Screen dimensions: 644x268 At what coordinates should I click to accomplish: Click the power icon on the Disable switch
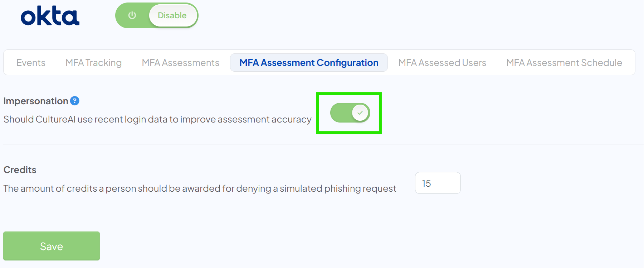[132, 15]
